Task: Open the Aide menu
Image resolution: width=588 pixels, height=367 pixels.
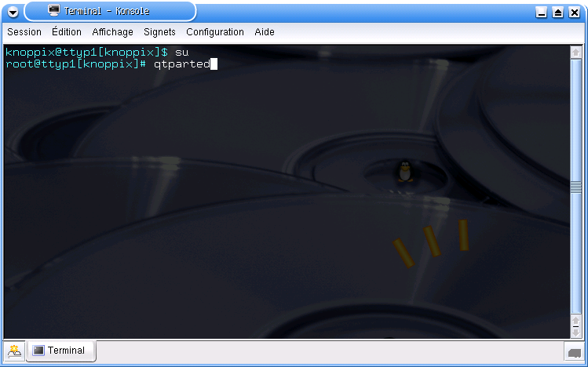Action: [265, 32]
